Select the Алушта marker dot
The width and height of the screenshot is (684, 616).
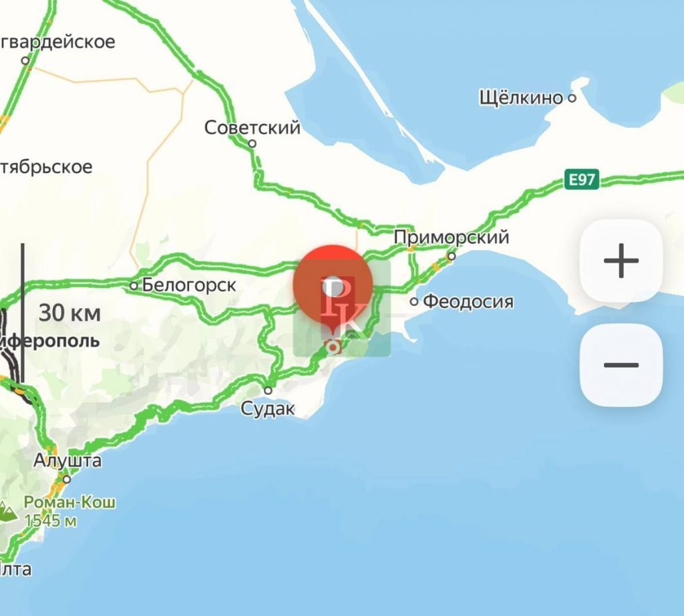click(67, 479)
